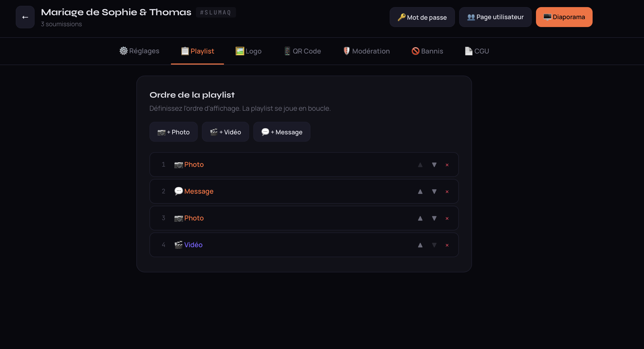The width and height of the screenshot is (644, 349).
Task: Move Message item down in playlist
Action: point(434,192)
